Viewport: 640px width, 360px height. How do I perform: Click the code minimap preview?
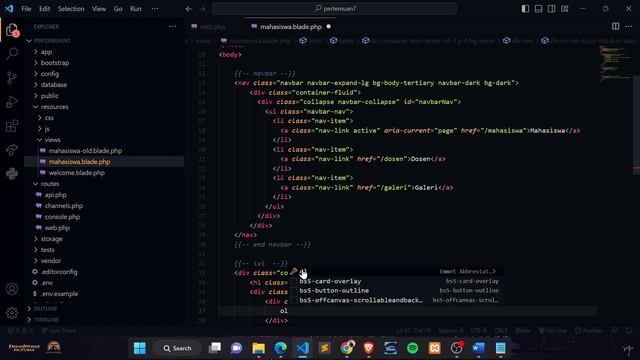pyautogui.click(x=615, y=63)
